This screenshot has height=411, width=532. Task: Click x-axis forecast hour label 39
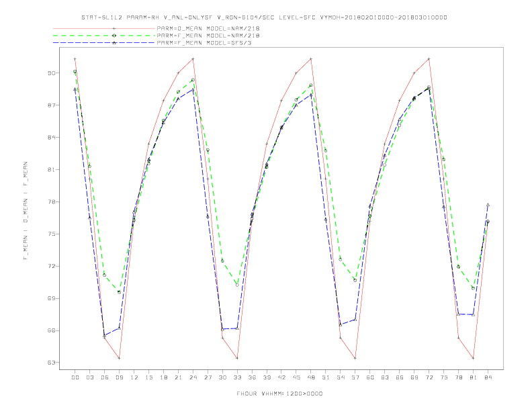pos(267,377)
